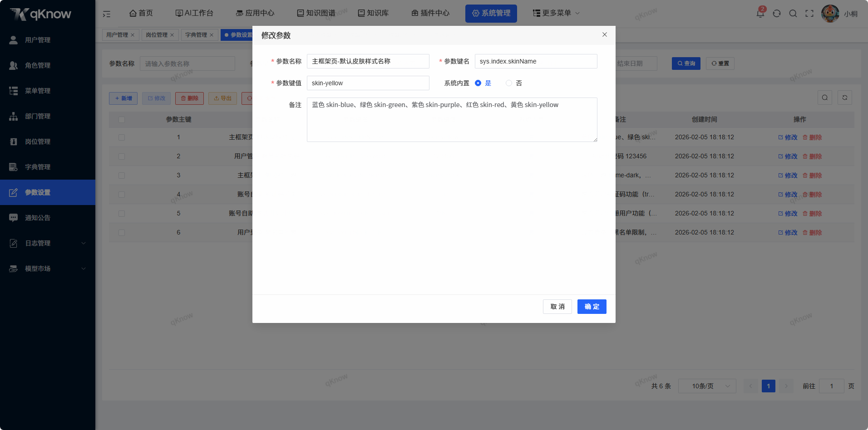868x430 pixels.
Task: Click the red 删除 toolbar button
Action: pyautogui.click(x=189, y=98)
